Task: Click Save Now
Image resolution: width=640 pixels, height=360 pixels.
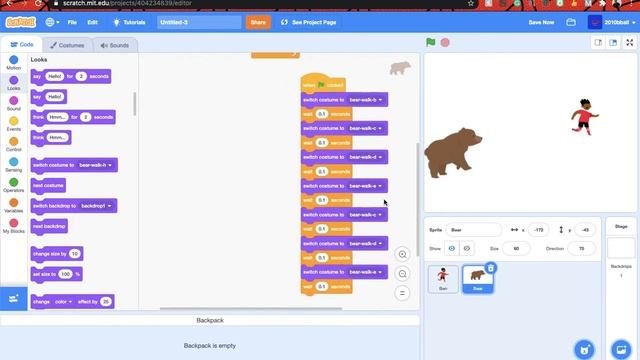Action: click(541, 22)
